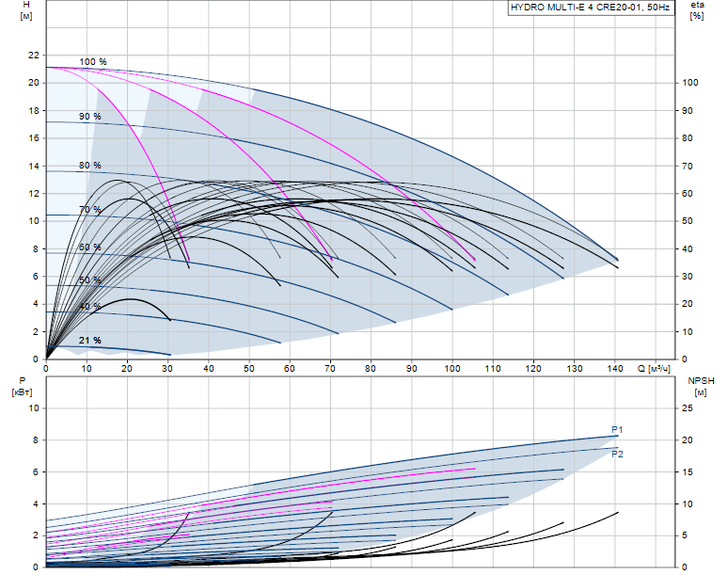Click the 140 tick on the Q axis
Screen dimensions: 728x575
click(x=615, y=369)
